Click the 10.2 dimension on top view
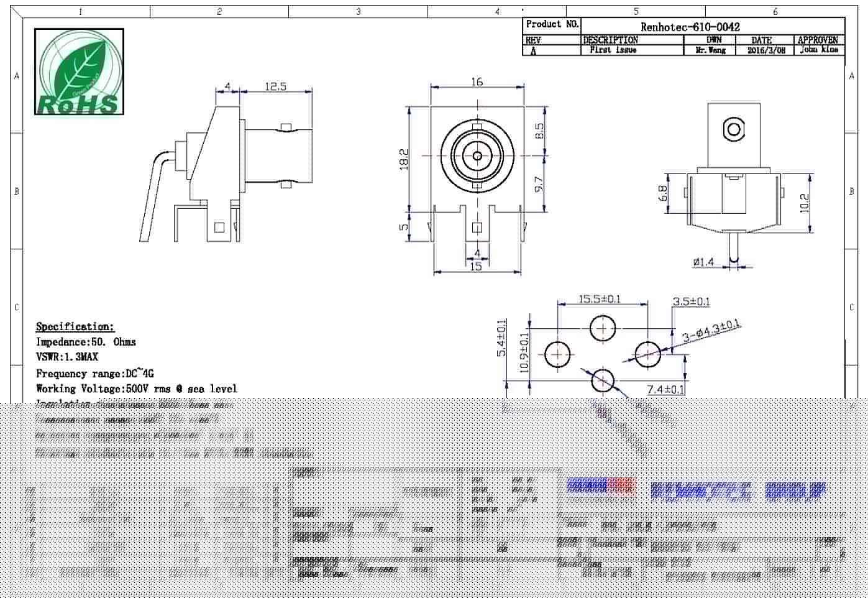Screen dimensions: 868x598 [x=805, y=203]
